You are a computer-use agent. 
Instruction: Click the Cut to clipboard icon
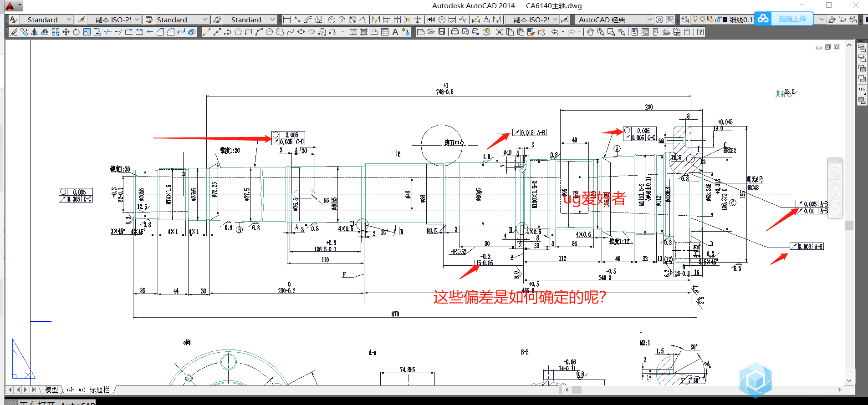500,32
